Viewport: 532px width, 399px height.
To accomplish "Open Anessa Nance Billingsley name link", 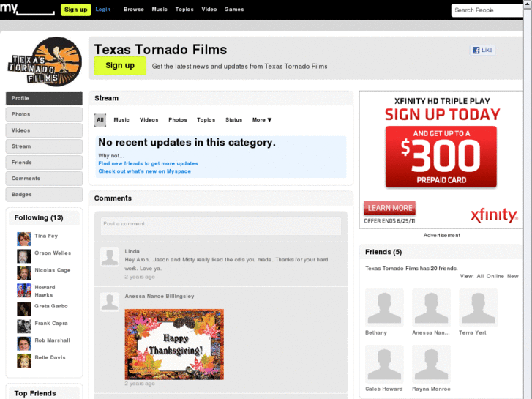I will coord(160,296).
